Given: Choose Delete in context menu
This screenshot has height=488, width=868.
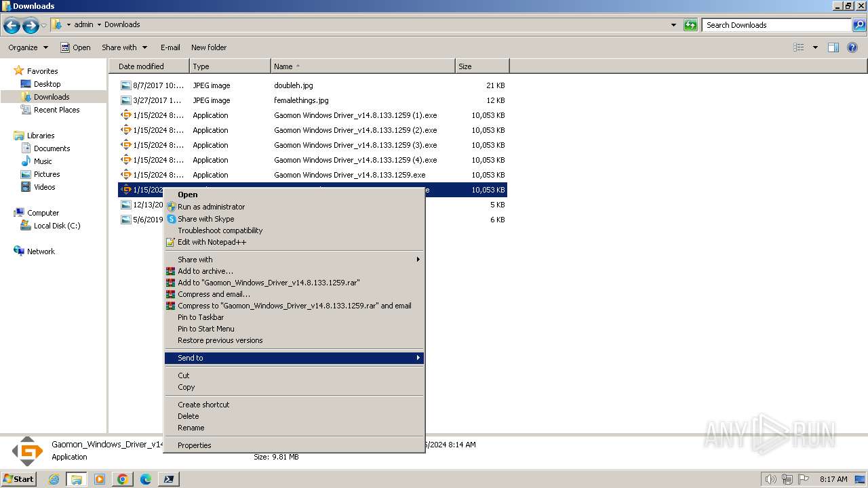Looking at the screenshot, I should coord(294,416).
